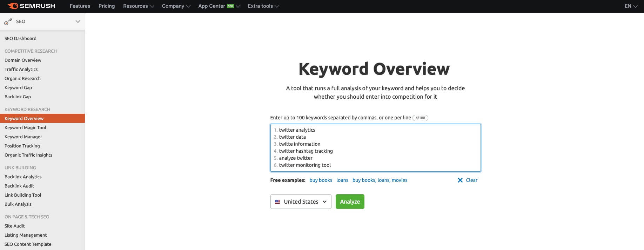This screenshot has height=250, width=644.
Task: Open Organic Traffic Insights
Action: tap(28, 155)
